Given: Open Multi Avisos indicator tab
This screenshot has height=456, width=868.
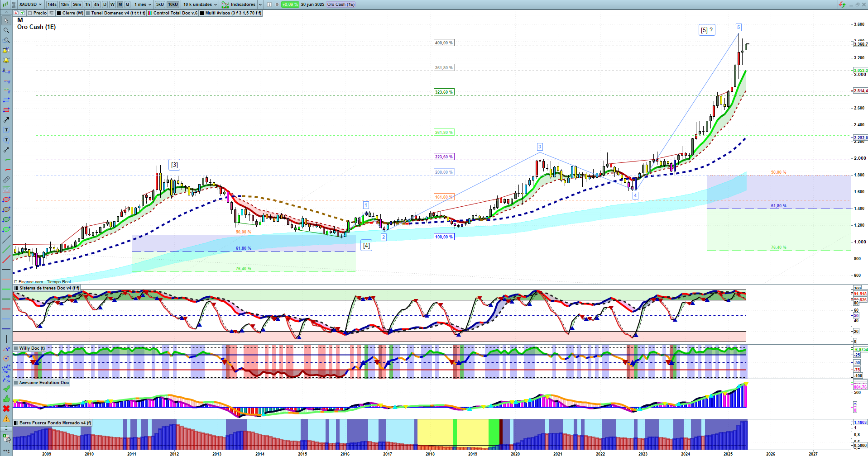Looking at the screenshot, I should [230, 13].
